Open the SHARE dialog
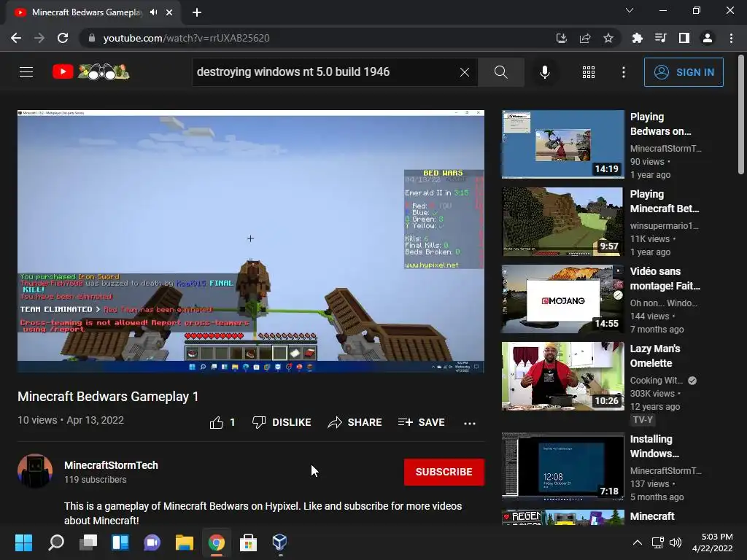This screenshot has height=560, width=747. (355, 422)
